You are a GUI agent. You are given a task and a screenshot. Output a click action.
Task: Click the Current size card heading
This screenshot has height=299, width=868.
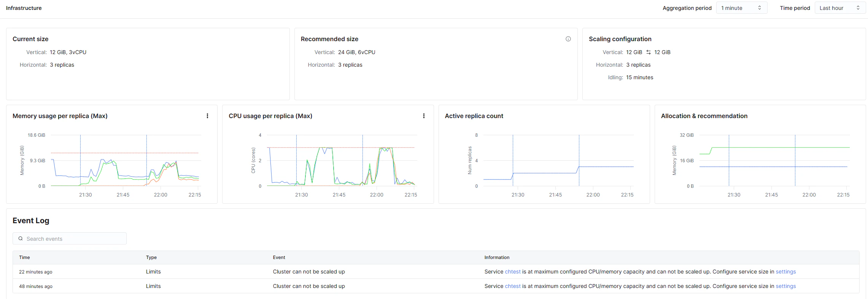point(30,39)
